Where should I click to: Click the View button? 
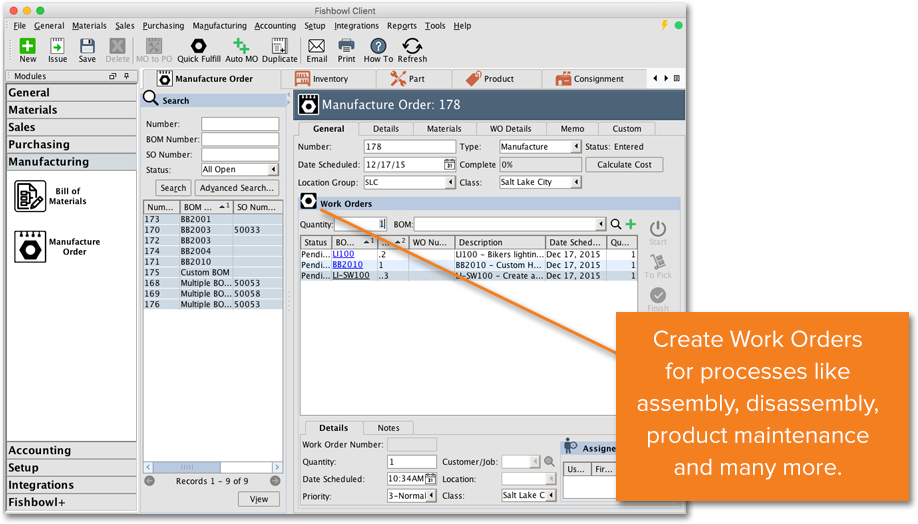259,499
